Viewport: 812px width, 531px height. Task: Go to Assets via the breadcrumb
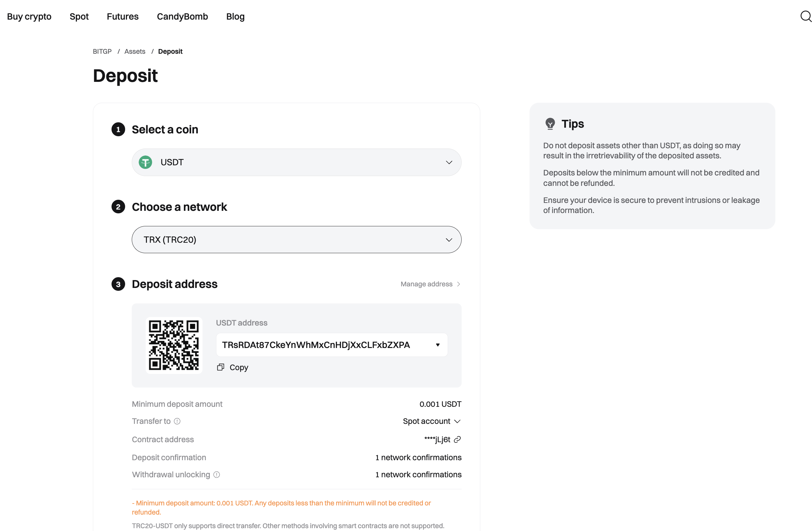coord(134,51)
